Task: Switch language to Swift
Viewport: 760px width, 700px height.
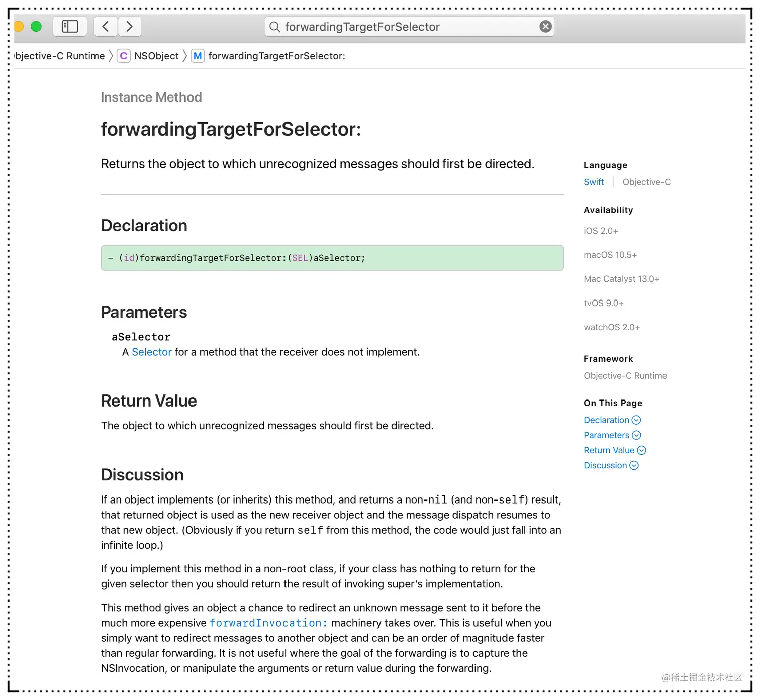Action: (594, 182)
